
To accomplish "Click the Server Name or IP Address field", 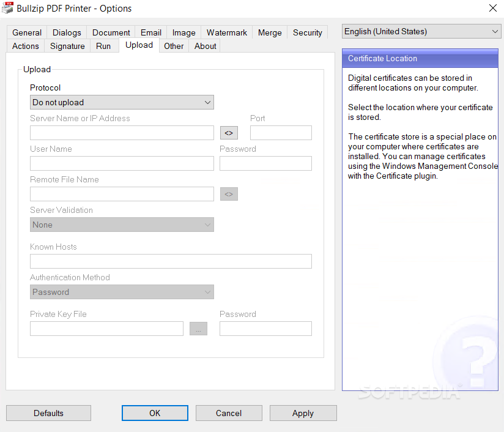I will [122, 133].
